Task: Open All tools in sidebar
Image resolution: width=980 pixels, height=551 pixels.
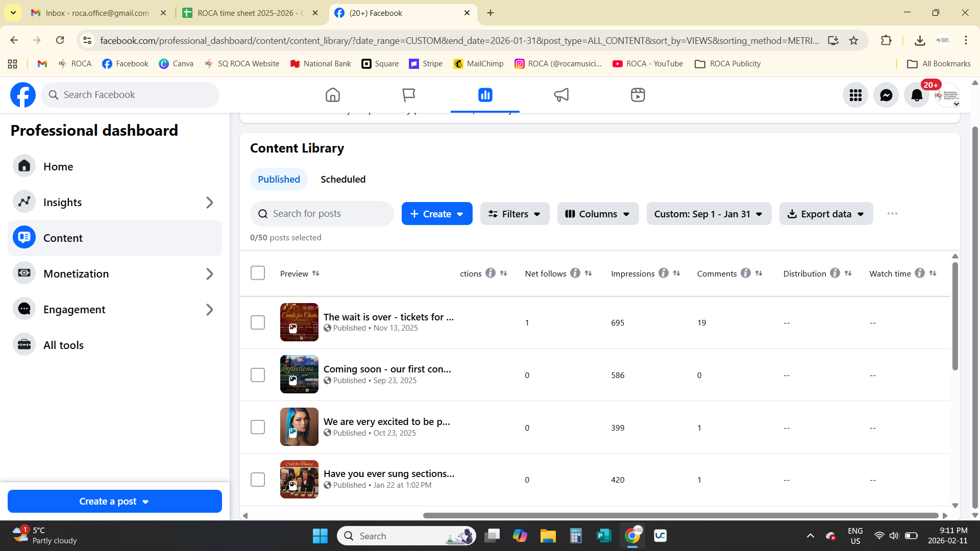Action: [63, 345]
